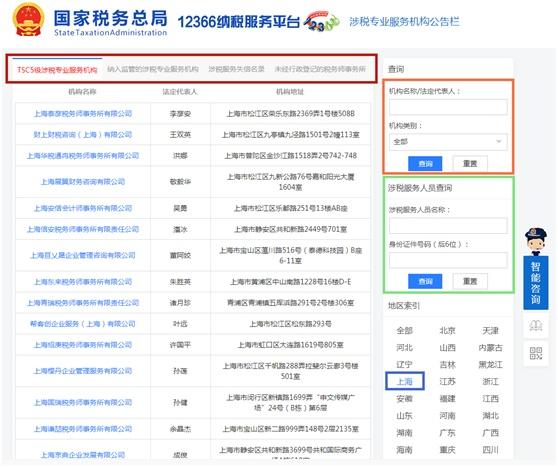The height and width of the screenshot is (467, 558).
Task: Click 12366纳税服务平台 title
Action: click(x=238, y=22)
